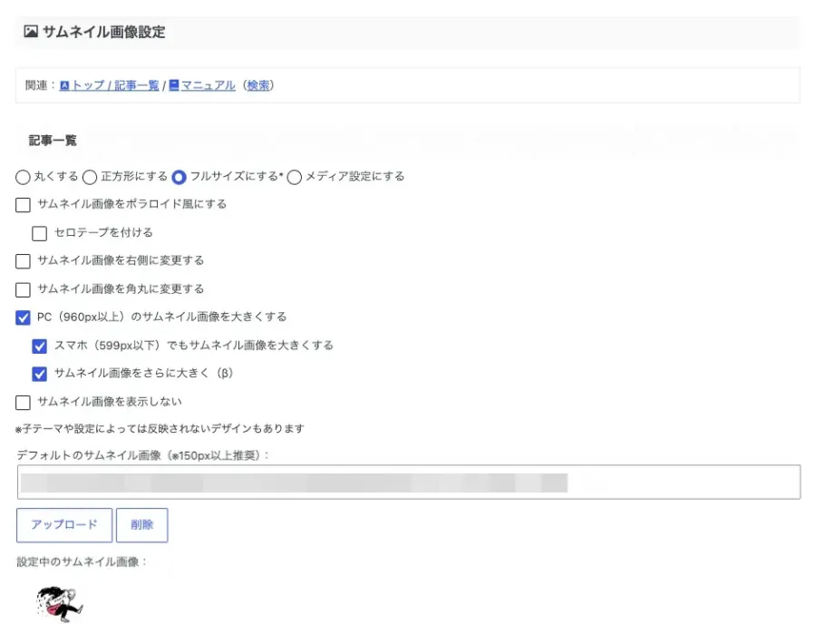Open the マニュアル link

[209, 85]
